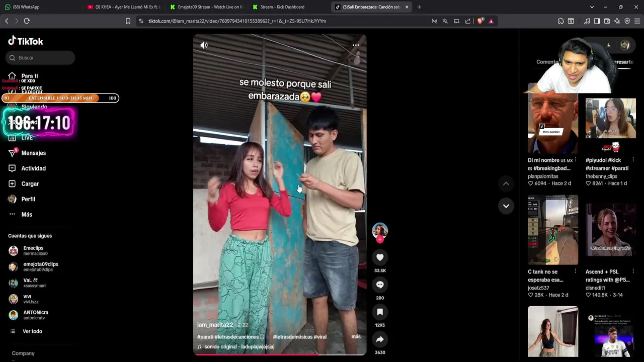This screenshot has width=644, height=362.
Task: Open options for 'Ascend + PSL' video
Action: pyautogui.click(x=633, y=271)
